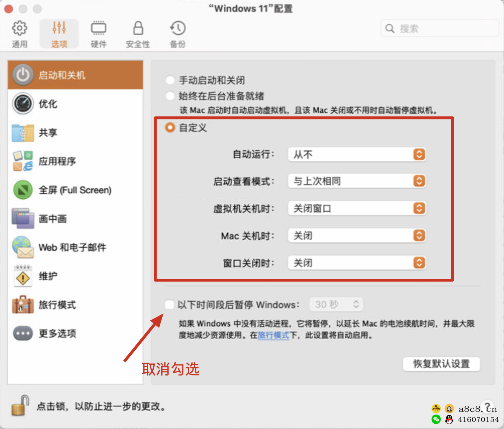The height and width of the screenshot is (429, 504).
Task: Follow the 旅行模式 hyperlink
Action: point(273,335)
